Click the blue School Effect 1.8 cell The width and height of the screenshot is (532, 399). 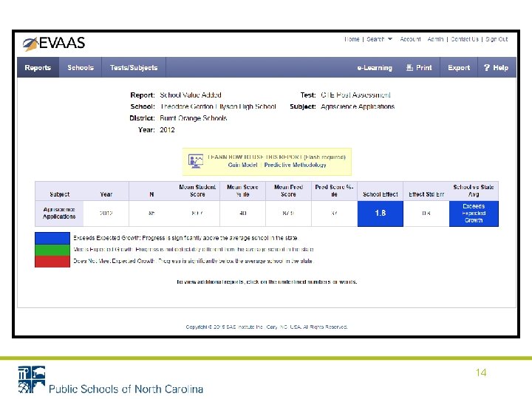coord(381,214)
